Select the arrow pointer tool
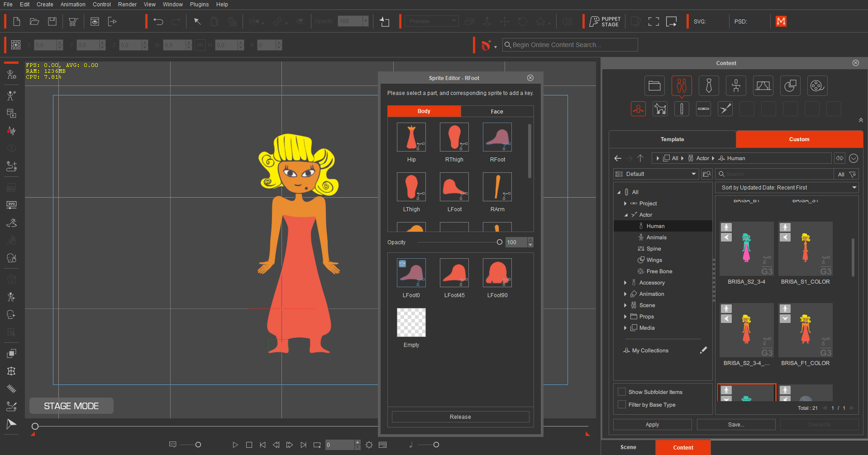Image resolution: width=868 pixels, height=455 pixels. click(197, 21)
